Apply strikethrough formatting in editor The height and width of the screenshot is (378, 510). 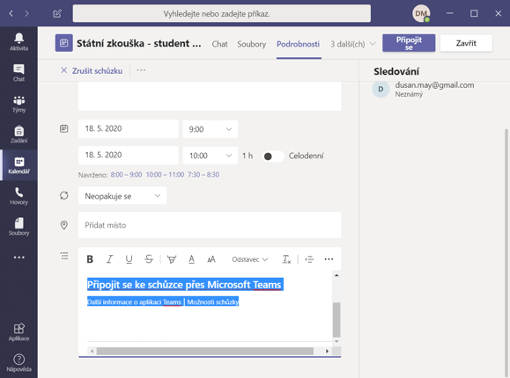click(x=149, y=259)
